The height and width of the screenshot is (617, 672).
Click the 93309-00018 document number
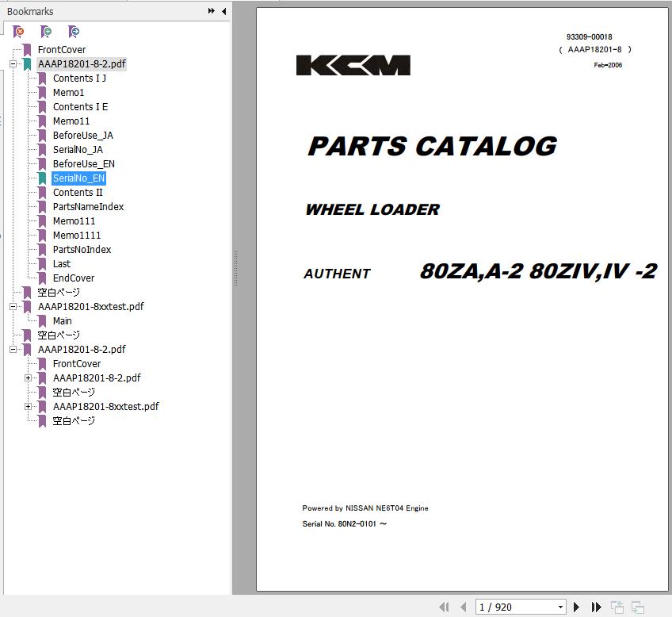(x=590, y=36)
